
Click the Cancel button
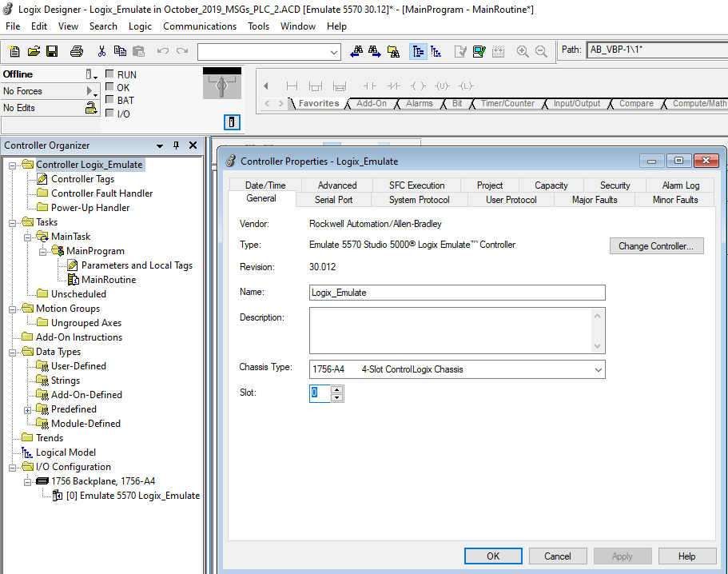click(558, 556)
